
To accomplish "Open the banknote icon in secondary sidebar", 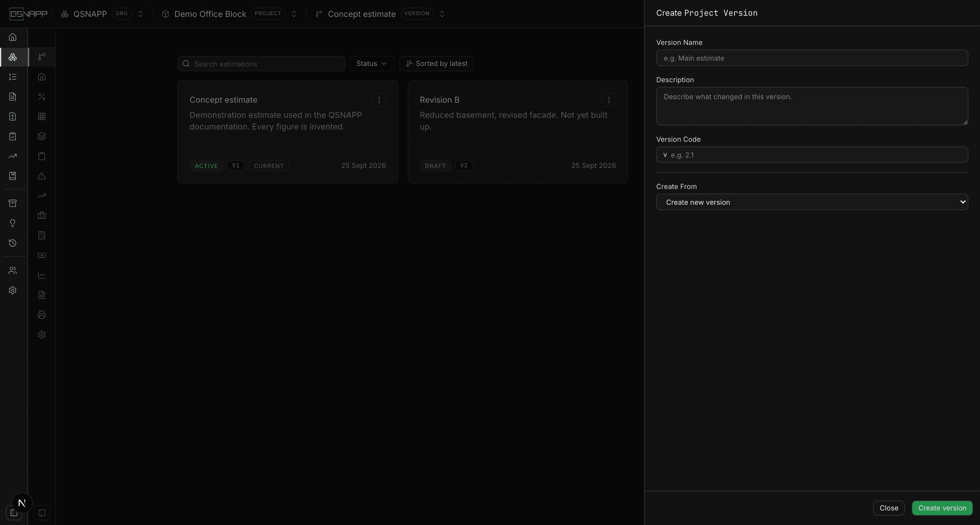I will pos(42,255).
